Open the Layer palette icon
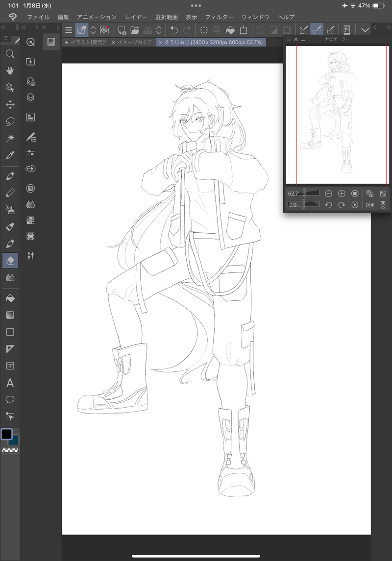The image size is (392, 561). tap(31, 98)
